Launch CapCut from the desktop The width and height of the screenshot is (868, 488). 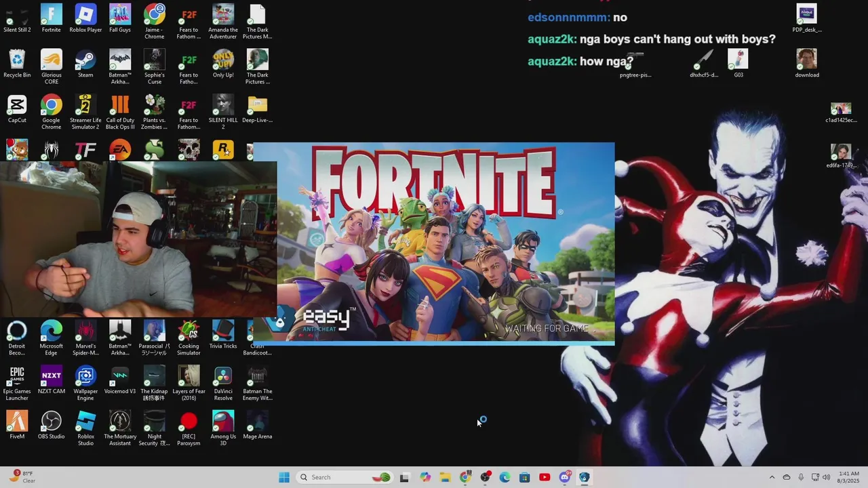tap(17, 108)
